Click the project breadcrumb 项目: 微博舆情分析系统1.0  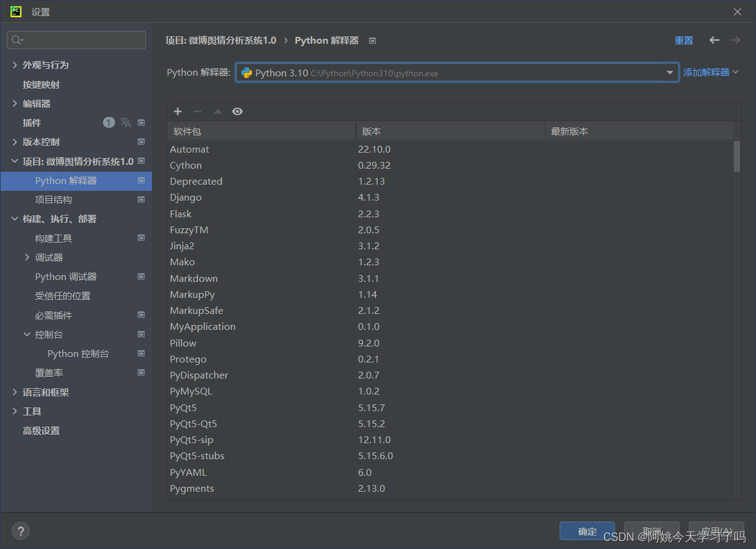(x=221, y=40)
